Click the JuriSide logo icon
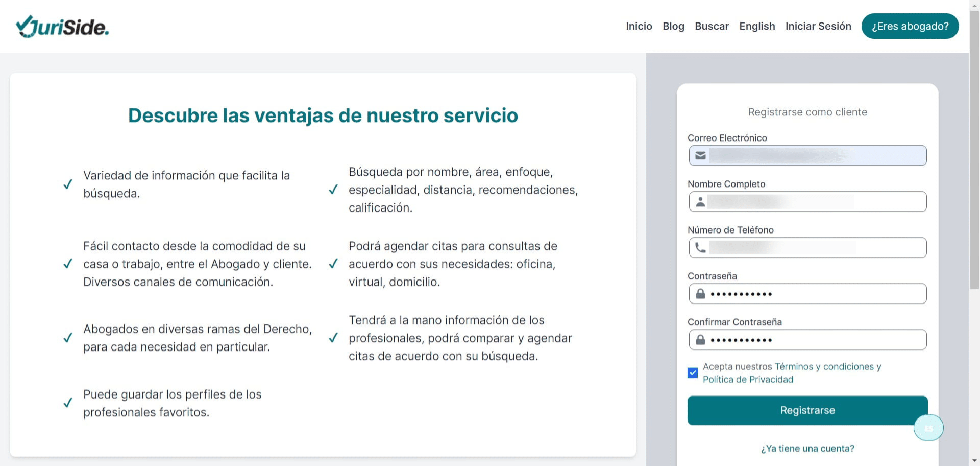 (24, 25)
